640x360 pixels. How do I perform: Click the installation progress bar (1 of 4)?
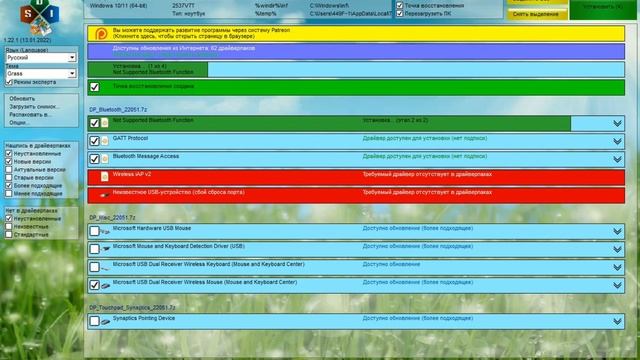(x=356, y=69)
